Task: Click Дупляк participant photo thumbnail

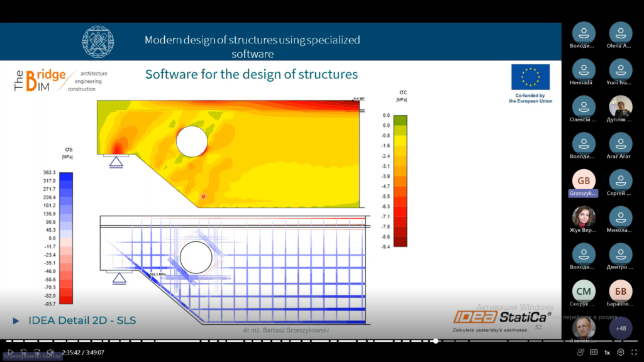Action: [x=621, y=106]
